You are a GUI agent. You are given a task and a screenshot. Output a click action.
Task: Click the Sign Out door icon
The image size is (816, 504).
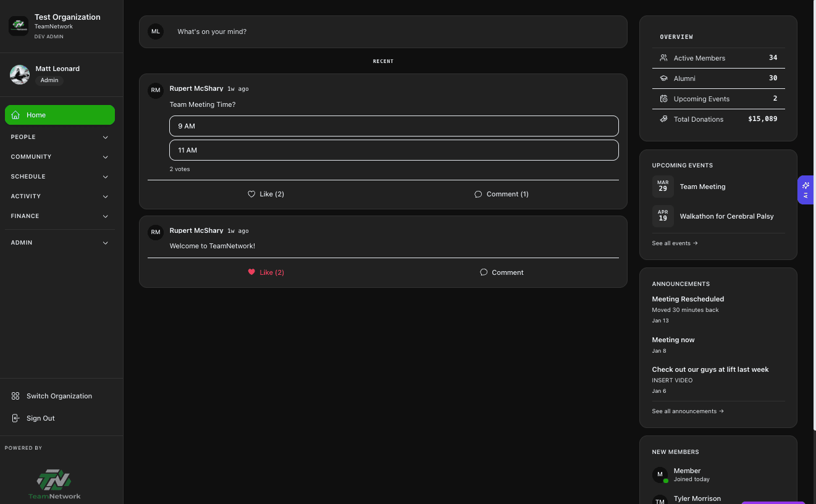coord(15,418)
